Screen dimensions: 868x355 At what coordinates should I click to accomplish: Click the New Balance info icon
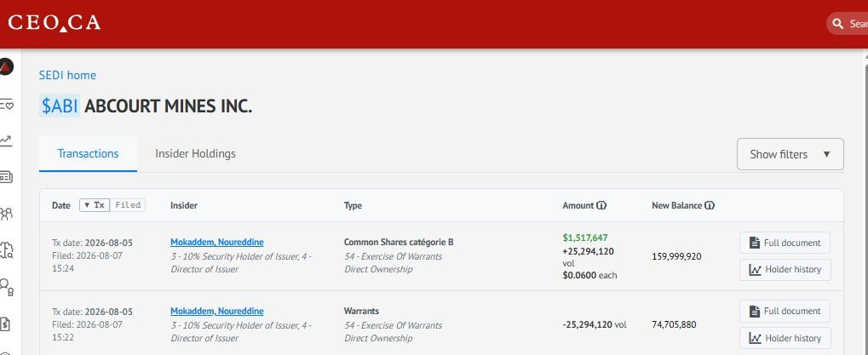pos(710,205)
